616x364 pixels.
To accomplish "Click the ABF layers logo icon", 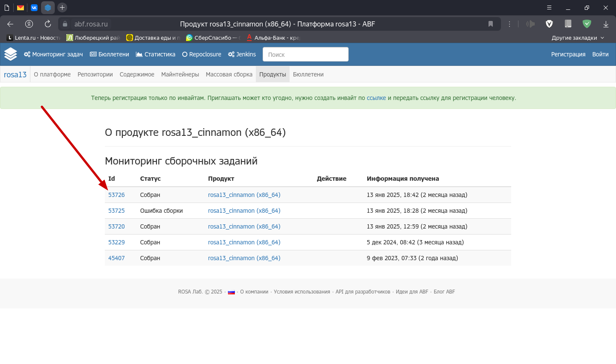I will pyautogui.click(x=11, y=54).
